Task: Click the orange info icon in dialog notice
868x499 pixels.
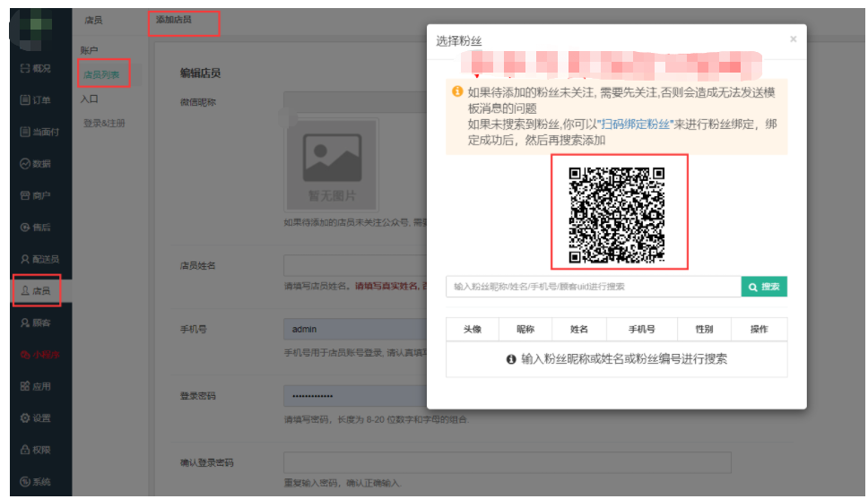Action: [457, 91]
